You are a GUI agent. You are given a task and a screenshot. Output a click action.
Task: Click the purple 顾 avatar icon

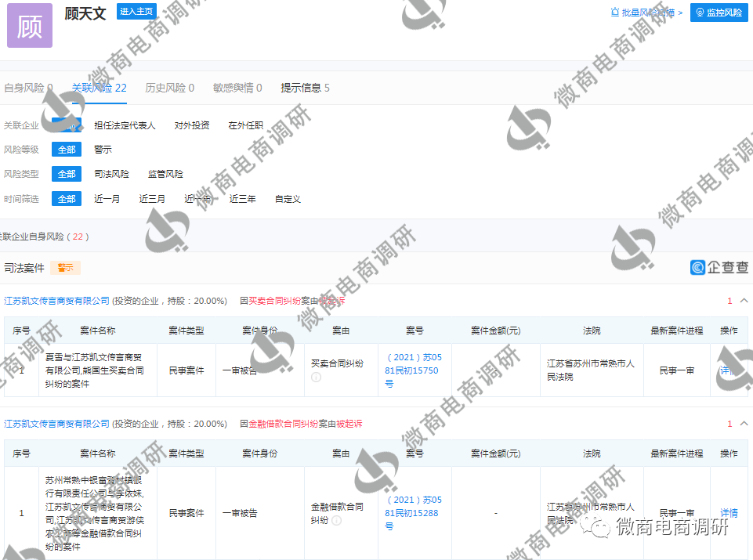(29, 25)
